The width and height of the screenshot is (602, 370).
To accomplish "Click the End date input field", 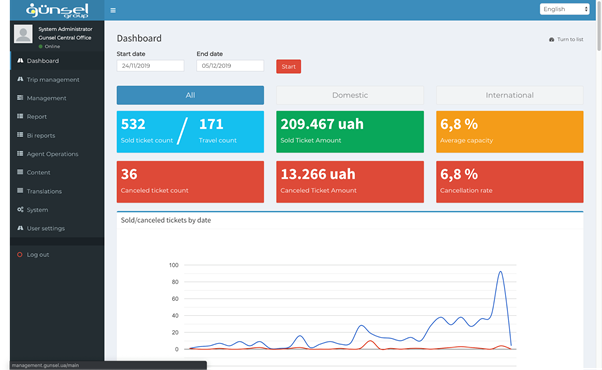I will [x=230, y=66].
